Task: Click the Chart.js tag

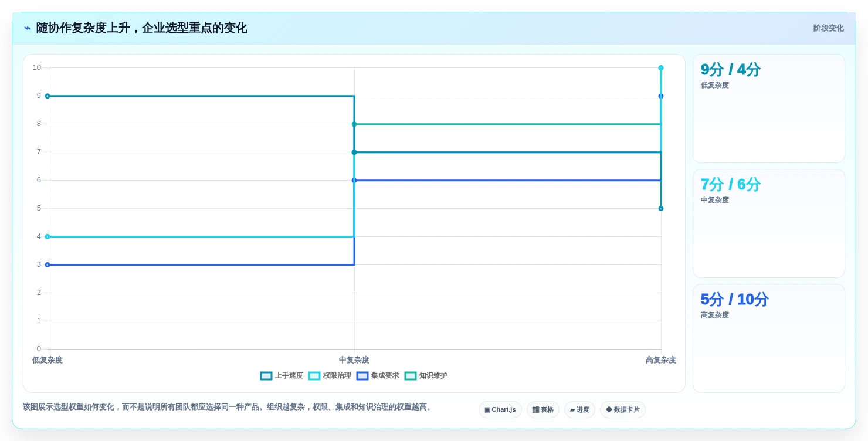Action: [500, 409]
